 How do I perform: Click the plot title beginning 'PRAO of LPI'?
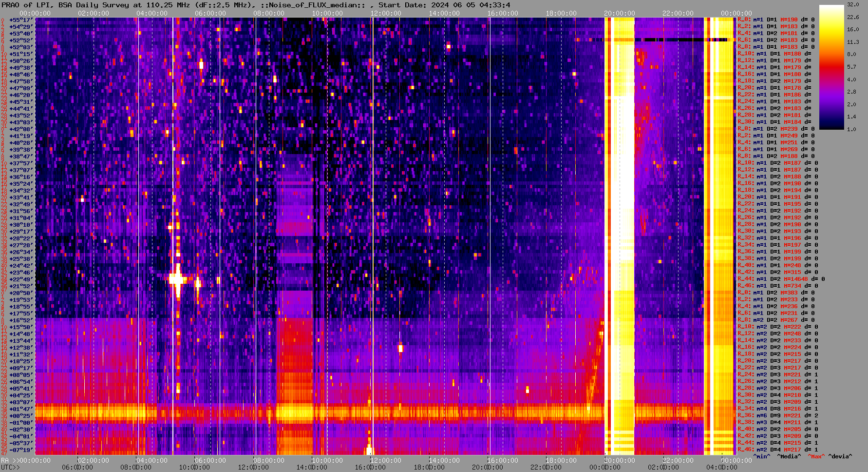pyautogui.click(x=256, y=5)
